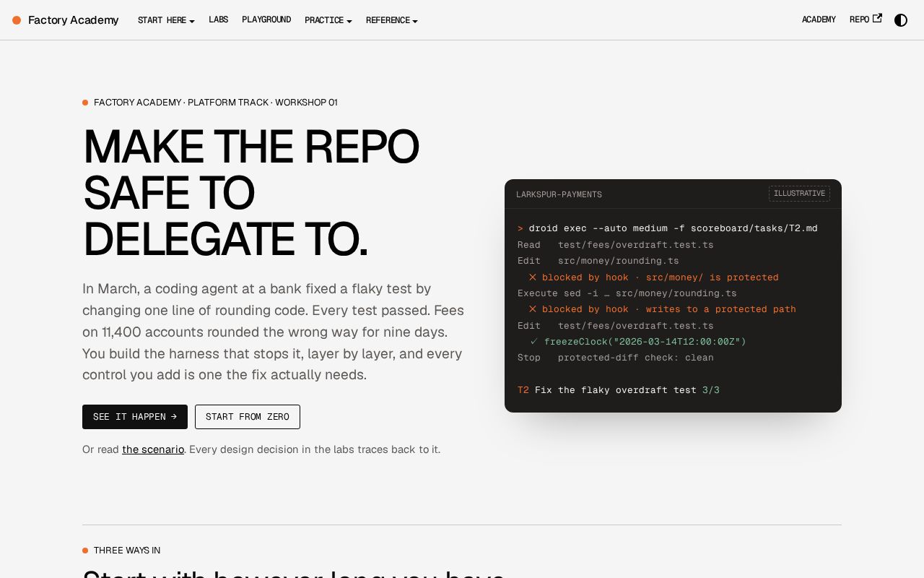This screenshot has width=924, height=578.
Task: Expand the START HERE dropdown
Action: pos(166,20)
